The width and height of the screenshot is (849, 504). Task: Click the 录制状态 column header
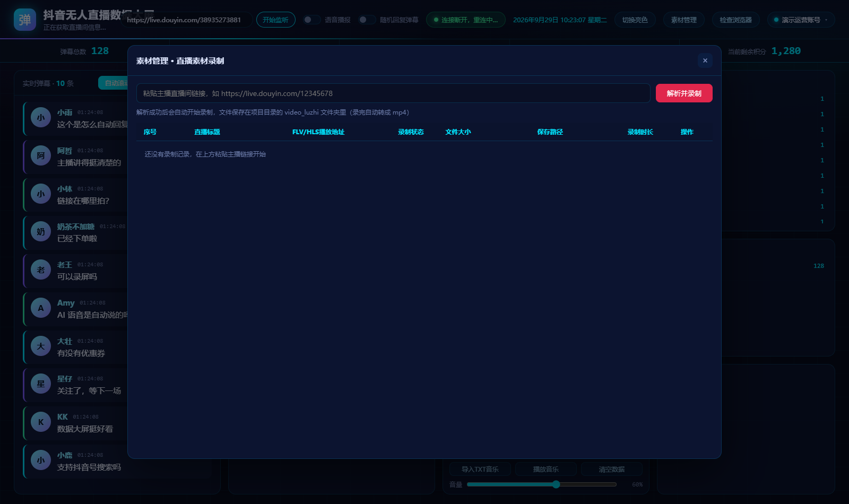click(411, 132)
